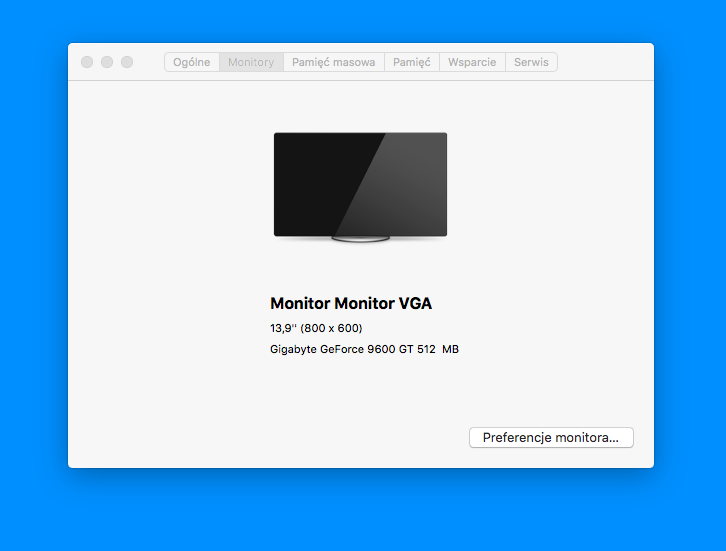Click the Preferencje monitora button
The height and width of the screenshot is (551, 726).
coord(551,438)
